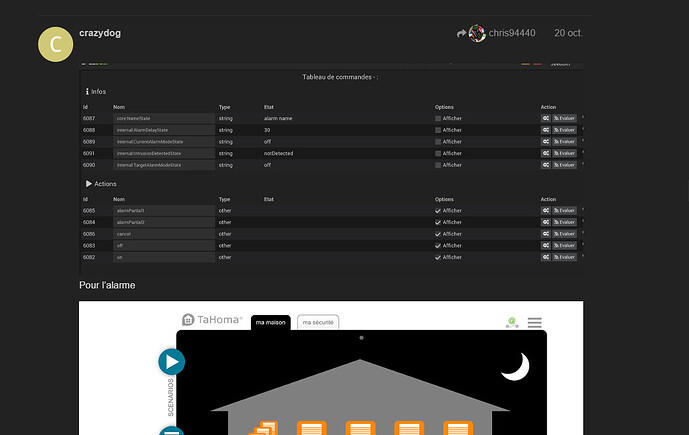Image resolution: width=689 pixels, height=435 pixels.
Task: Click the reply-to arrow icon next to chris94440
Action: pyautogui.click(x=461, y=33)
